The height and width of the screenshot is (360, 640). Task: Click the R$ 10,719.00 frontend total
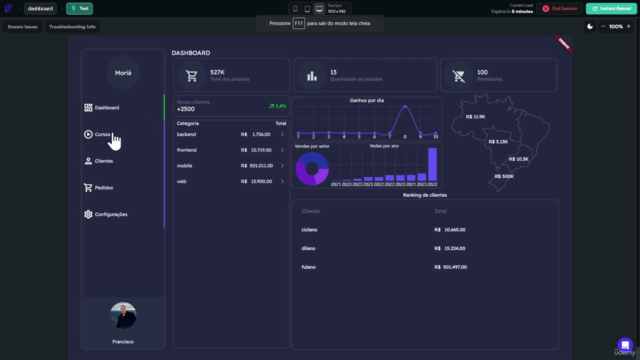click(x=256, y=150)
